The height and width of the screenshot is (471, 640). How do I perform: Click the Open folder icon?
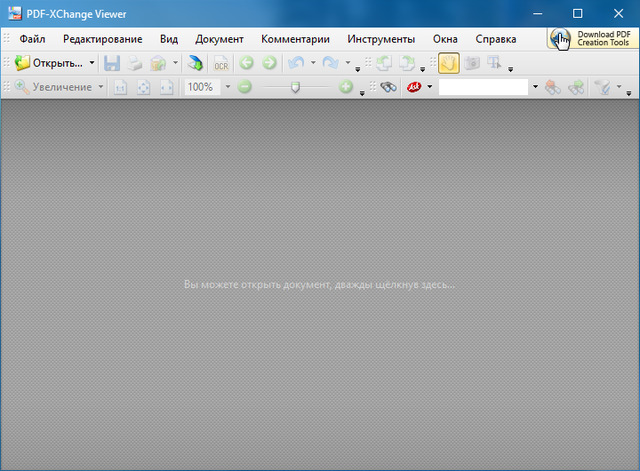[22, 63]
